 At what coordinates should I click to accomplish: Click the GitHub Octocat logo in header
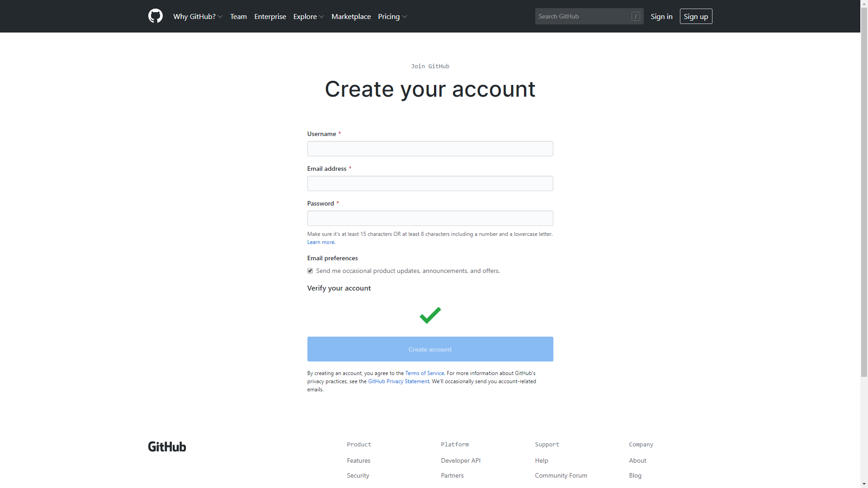[155, 16]
